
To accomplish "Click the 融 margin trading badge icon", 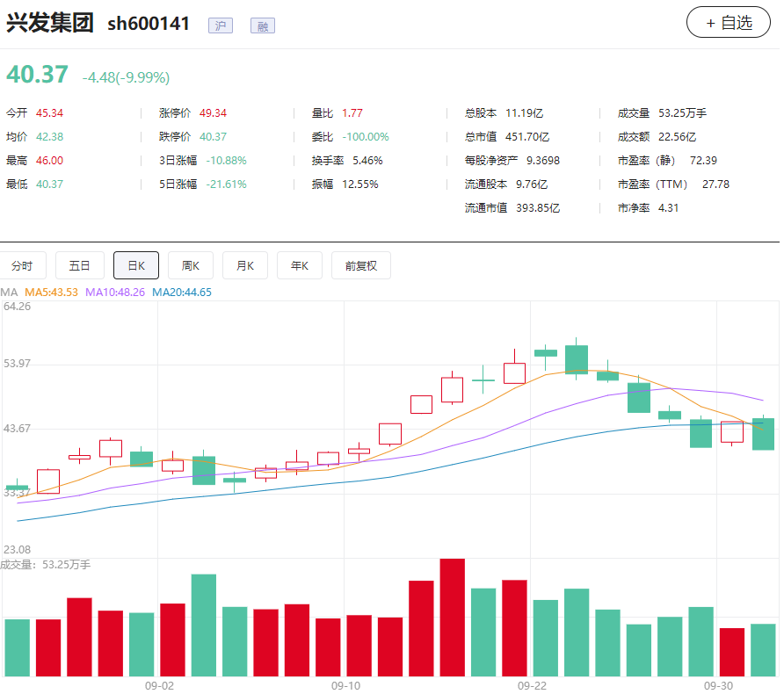I will point(263,25).
